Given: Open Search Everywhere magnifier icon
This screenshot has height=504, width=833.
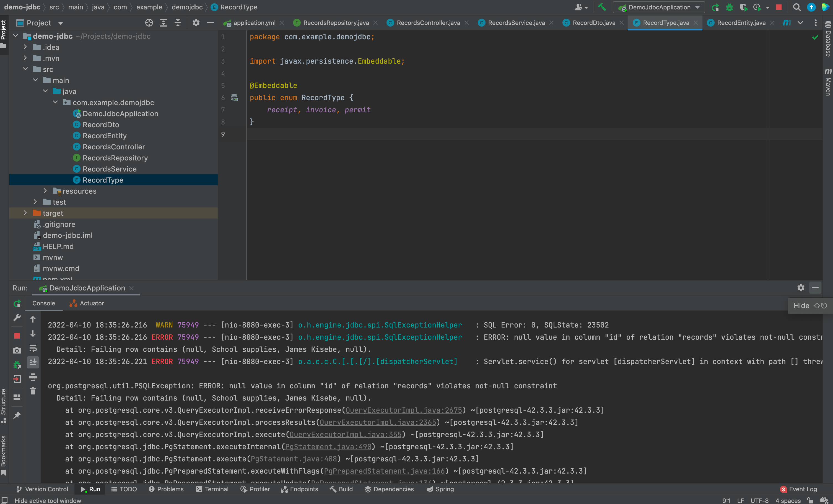Looking at the screenshot, I should click(x=796, y=7).
